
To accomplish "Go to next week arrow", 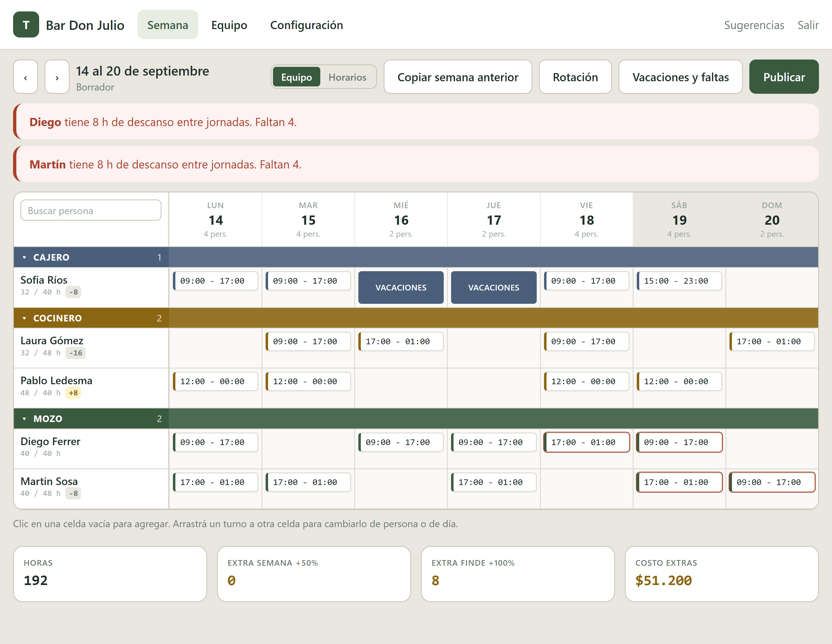I will click(57, 77).
